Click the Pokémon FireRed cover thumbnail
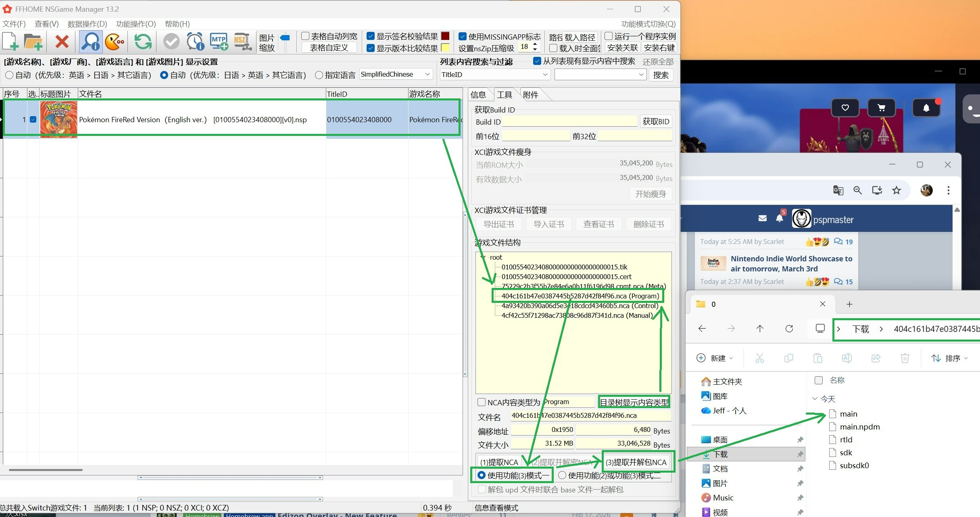 [58, 119]
